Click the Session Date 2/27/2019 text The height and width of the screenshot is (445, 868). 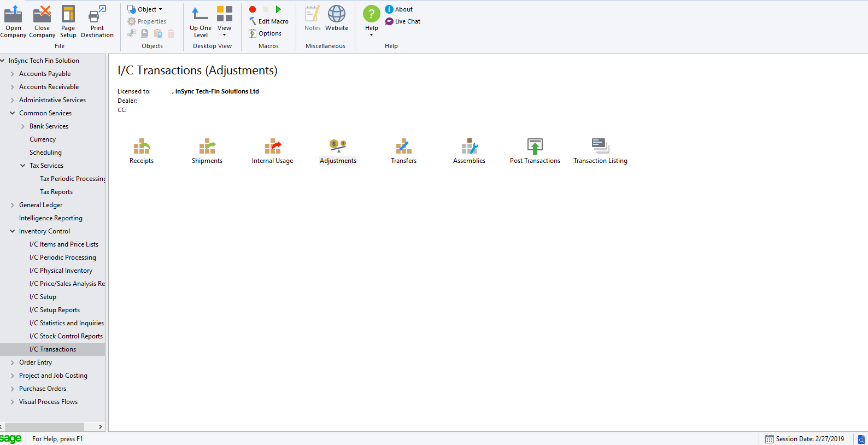coord(810,439)
